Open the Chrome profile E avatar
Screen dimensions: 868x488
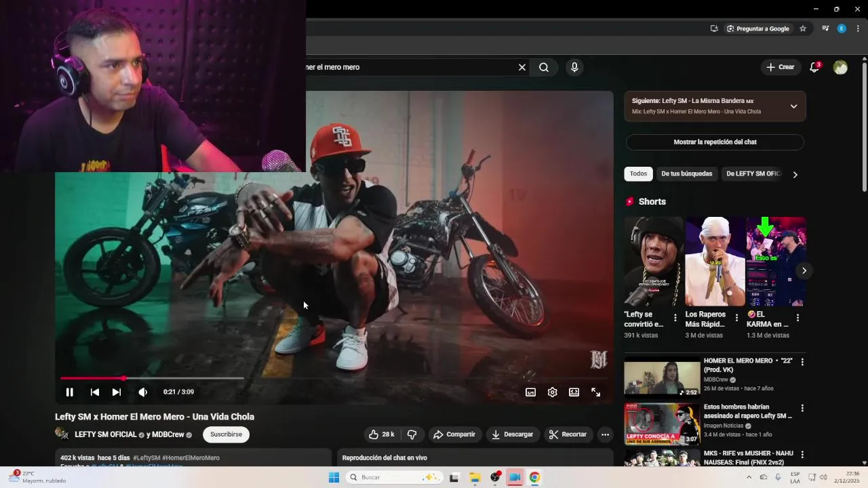pos(842,28)
